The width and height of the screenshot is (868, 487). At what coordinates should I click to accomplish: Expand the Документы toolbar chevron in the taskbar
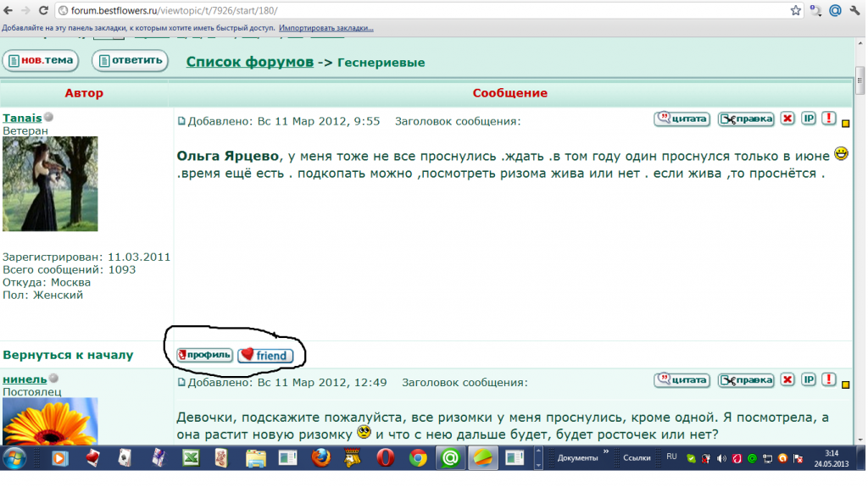(605, 453)
